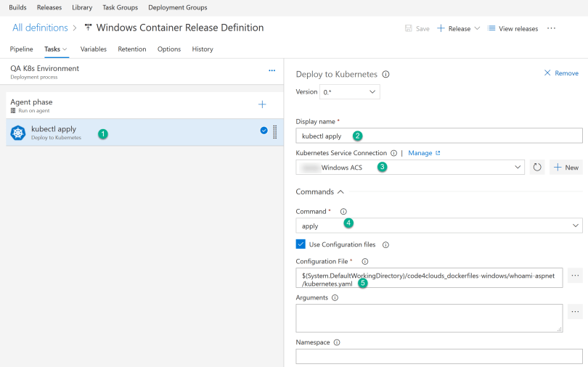The image size is (588, 367).
Task: Switch to the Retention tab
Action: (132, 49)
